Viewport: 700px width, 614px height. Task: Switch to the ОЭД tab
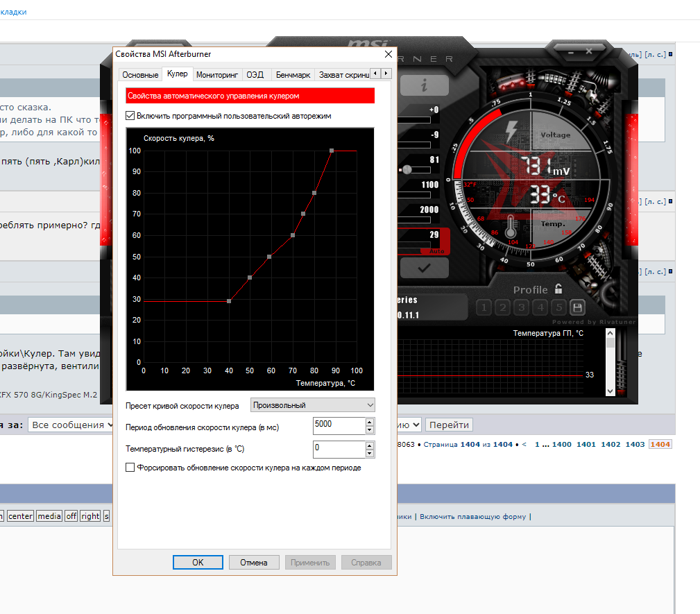tap(255, 74)
